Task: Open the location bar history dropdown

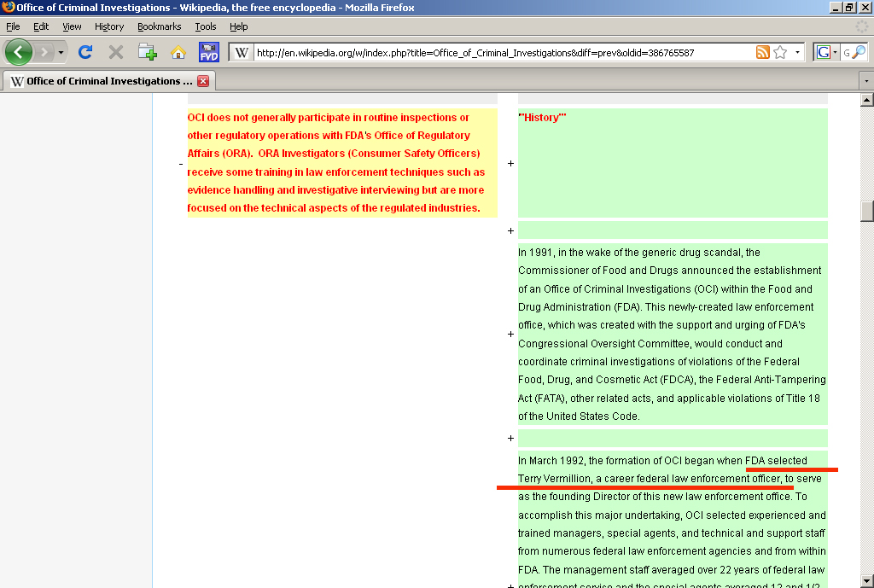Action: [x=798, y=52]
